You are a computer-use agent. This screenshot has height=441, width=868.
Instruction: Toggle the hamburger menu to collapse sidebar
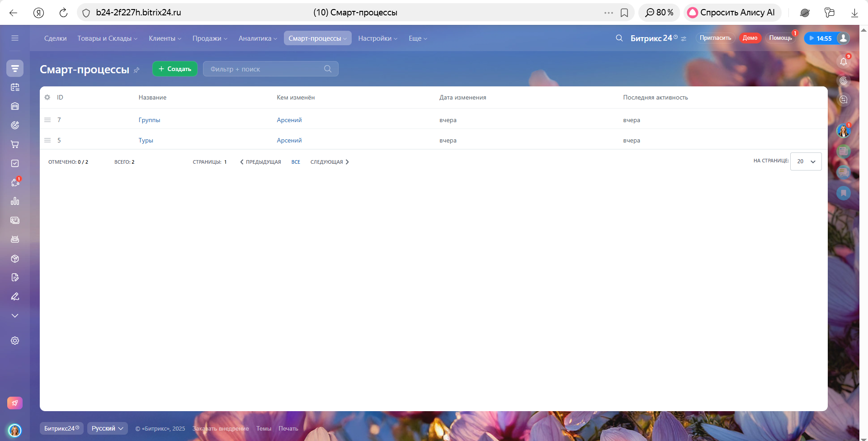[x=15, y=38]
